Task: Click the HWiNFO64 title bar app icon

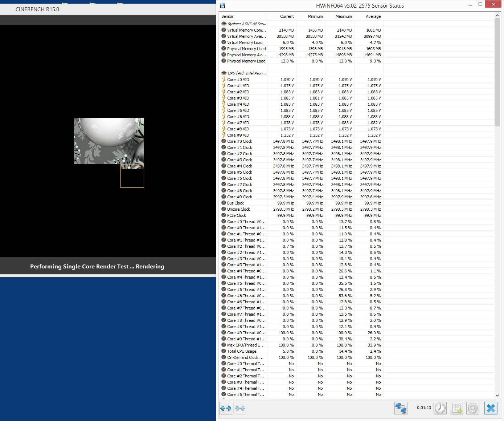Action: pyautogui.click(x=222, y=5)
